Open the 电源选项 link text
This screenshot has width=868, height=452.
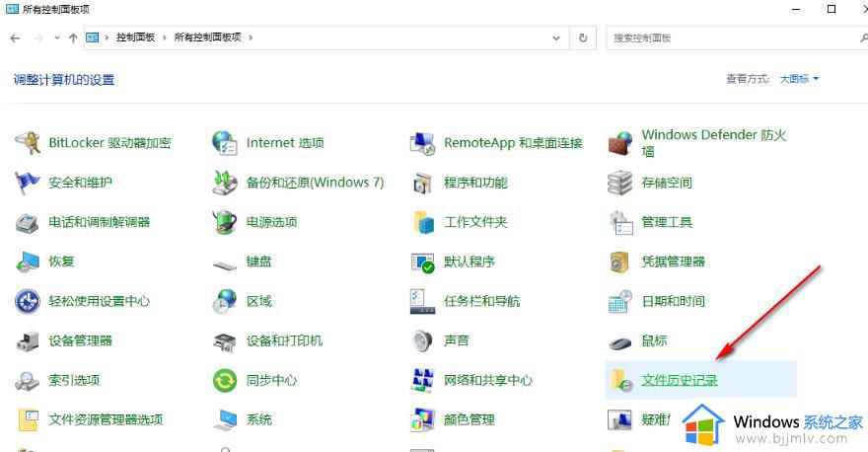(x=272, y=222)
